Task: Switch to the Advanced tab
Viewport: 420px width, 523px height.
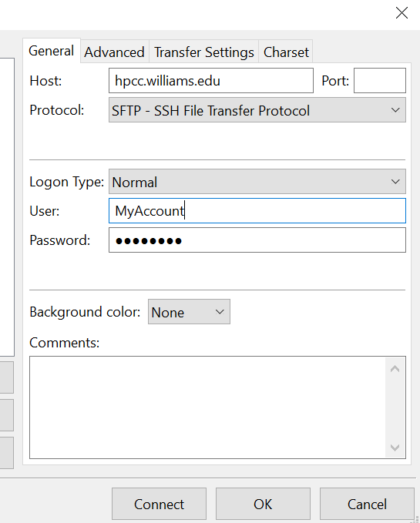Action: point(114,52)
